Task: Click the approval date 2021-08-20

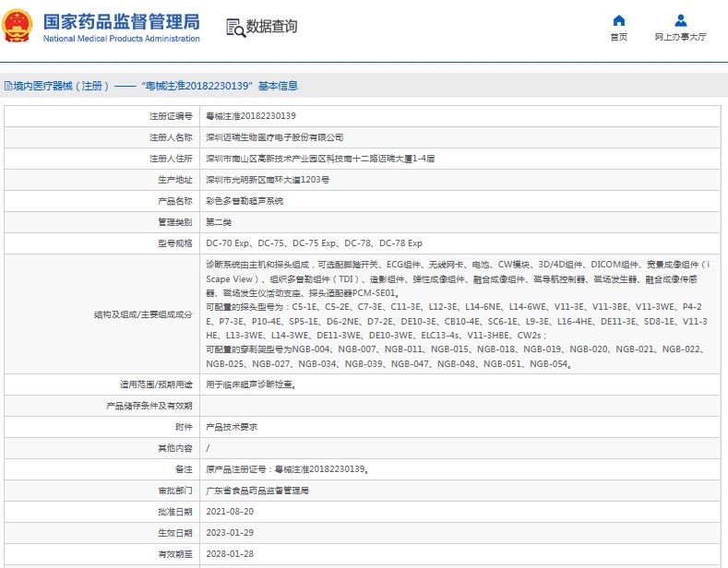Action: [x=229, y=512]
